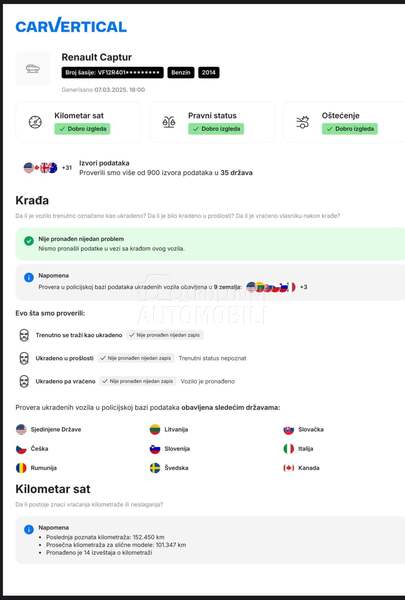
Task: Click the Broj šasije VIN badge
Action: [113, 72]
